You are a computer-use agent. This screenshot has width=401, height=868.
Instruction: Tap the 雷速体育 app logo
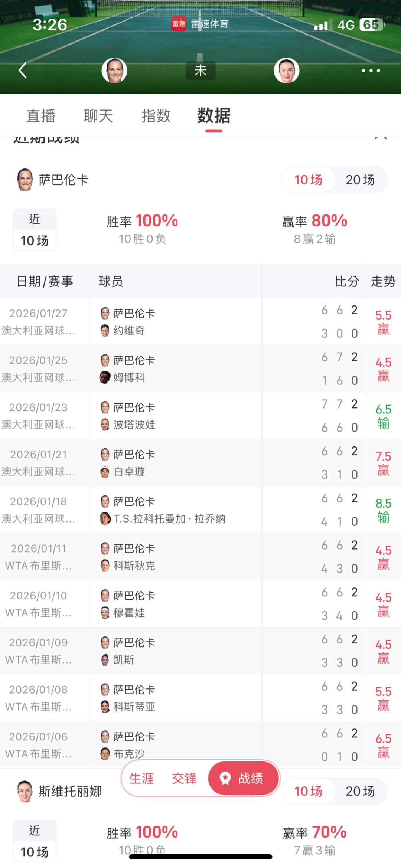pyautogui.click(x=179, y=24)
